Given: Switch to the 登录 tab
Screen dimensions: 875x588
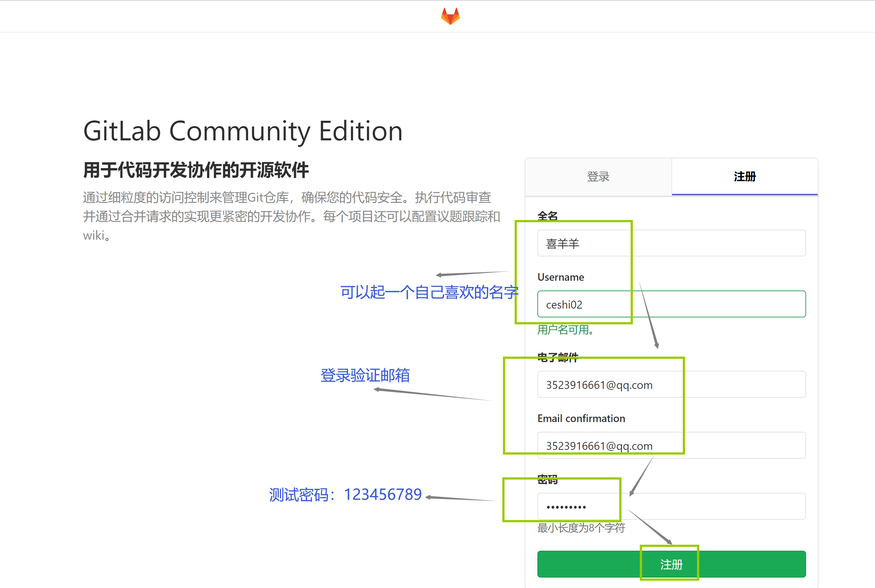Looking at the screenshot, I should [598, 177].
